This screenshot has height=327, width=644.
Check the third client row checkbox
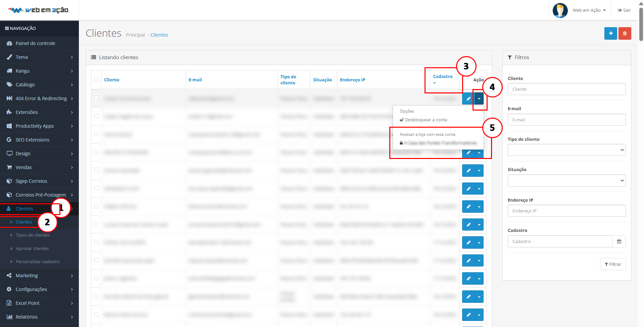[96, 134]
